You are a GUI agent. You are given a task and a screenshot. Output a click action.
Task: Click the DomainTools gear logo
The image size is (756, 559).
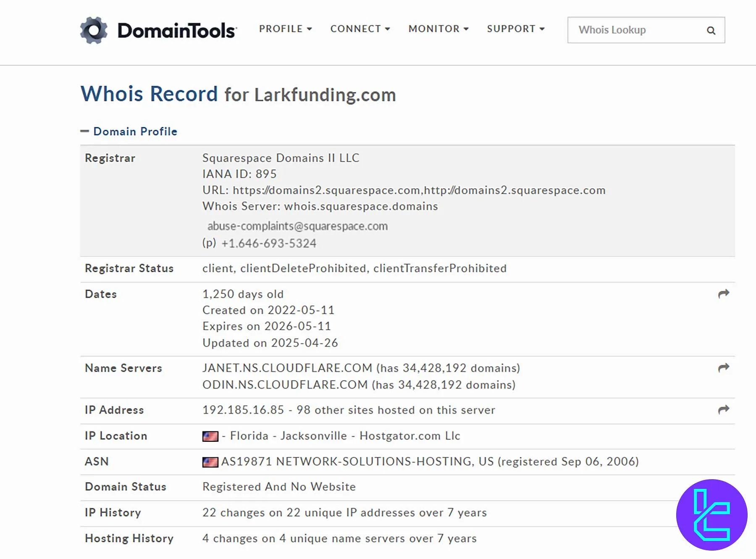pos(93,30)
